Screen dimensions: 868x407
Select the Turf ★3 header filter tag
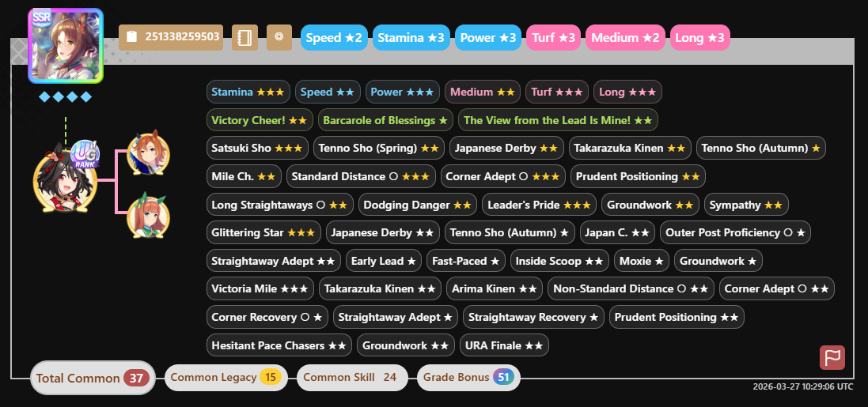pos(554,38)
